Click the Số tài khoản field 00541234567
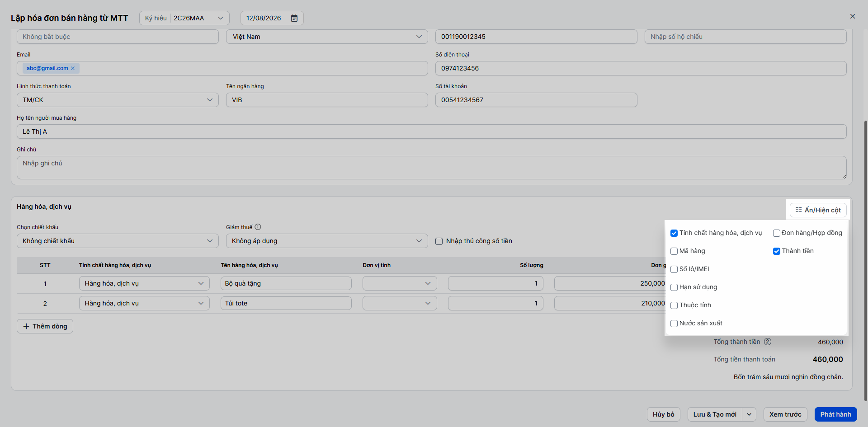Image resolution: width=868 pixels, height=427 pixels. [x=536, y=100]
